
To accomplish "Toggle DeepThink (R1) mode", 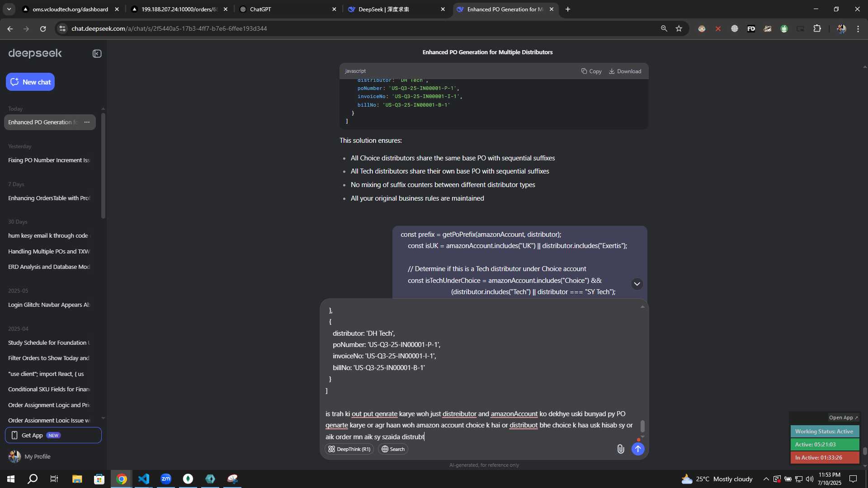I will [349, 449].
